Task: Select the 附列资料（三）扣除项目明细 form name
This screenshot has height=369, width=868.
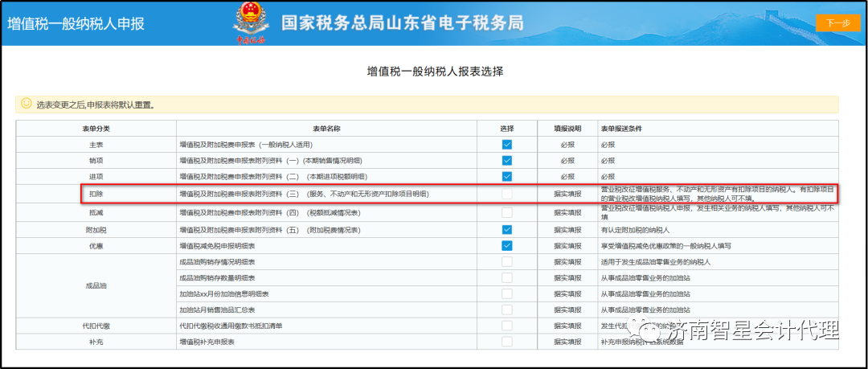Action: (305, 194)
